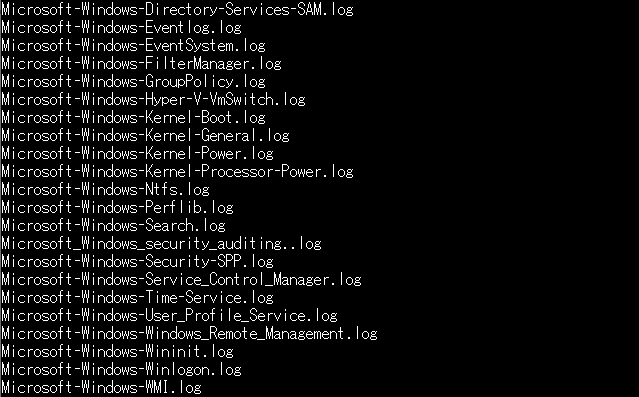The image size is (639, 397).
Task: Click Microsoft-Windows-Search.log text
Action: point(113,225)
